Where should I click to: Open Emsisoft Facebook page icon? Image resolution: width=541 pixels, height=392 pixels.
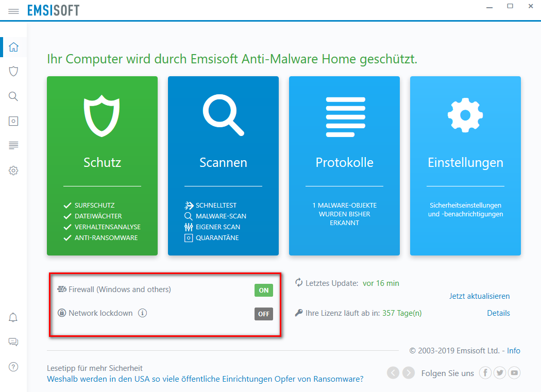pos(485,373)
